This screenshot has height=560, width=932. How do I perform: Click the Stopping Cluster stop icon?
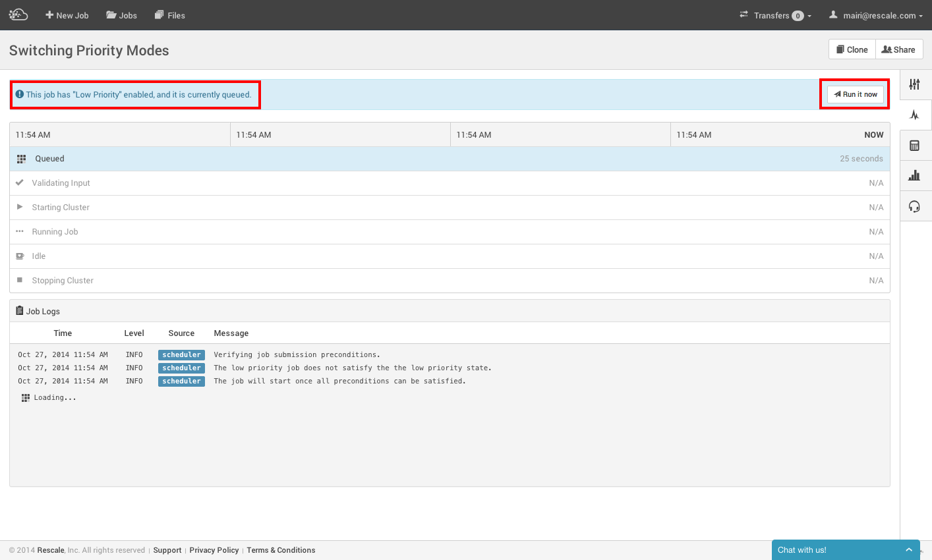[20, 280]
